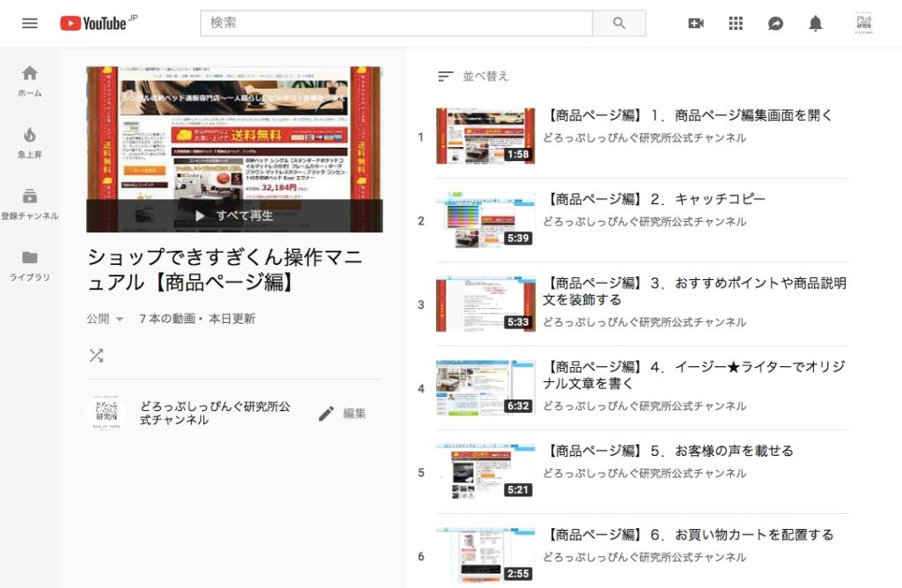Click channel name under お買い物カートを配置する video
902x588 pixels.
click(644, 557)
